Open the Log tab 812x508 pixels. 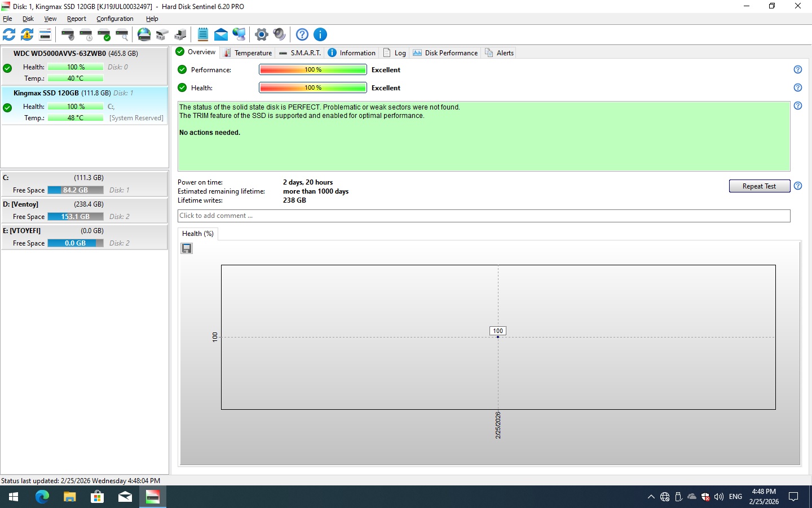[395, 52]
